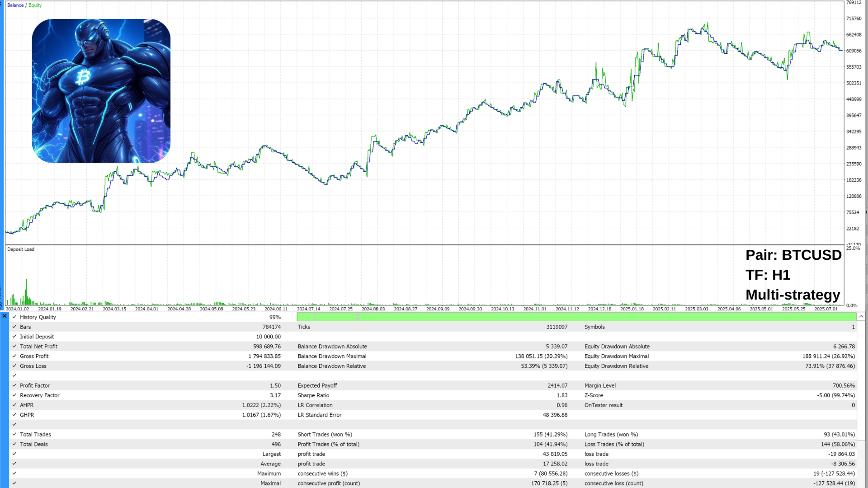Viewport: 868px width, 488px height.
Task: Click the Balance legend label
Action: (15, 5)
